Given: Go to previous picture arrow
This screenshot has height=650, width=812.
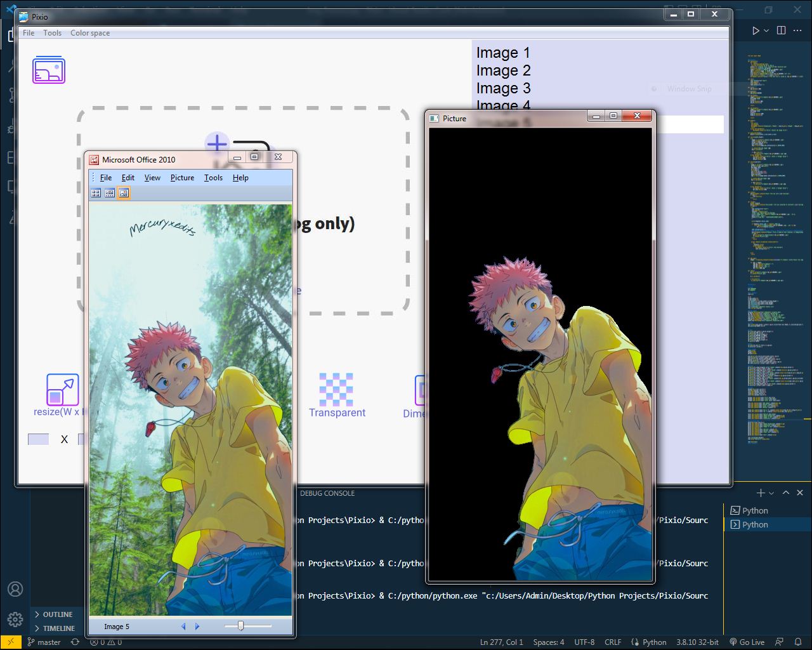Looking at the screenshot, I should pyautogui.click(x=183, y=627).
